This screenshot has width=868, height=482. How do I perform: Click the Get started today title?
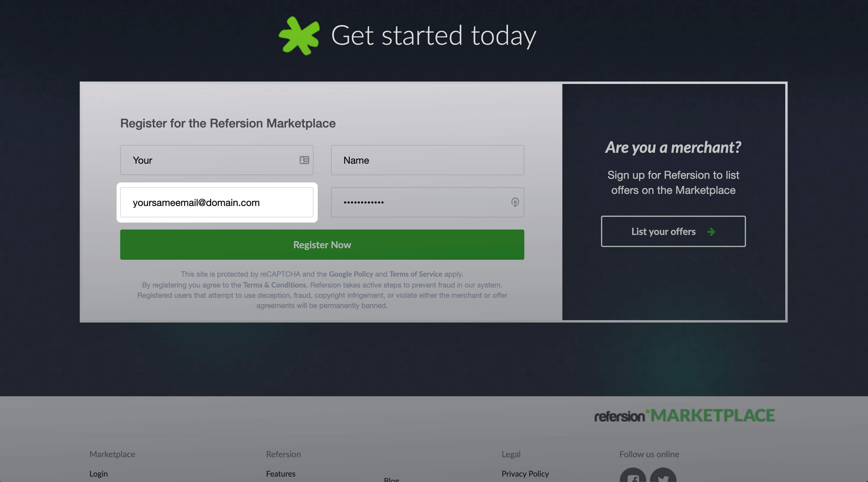coord(434,36)
